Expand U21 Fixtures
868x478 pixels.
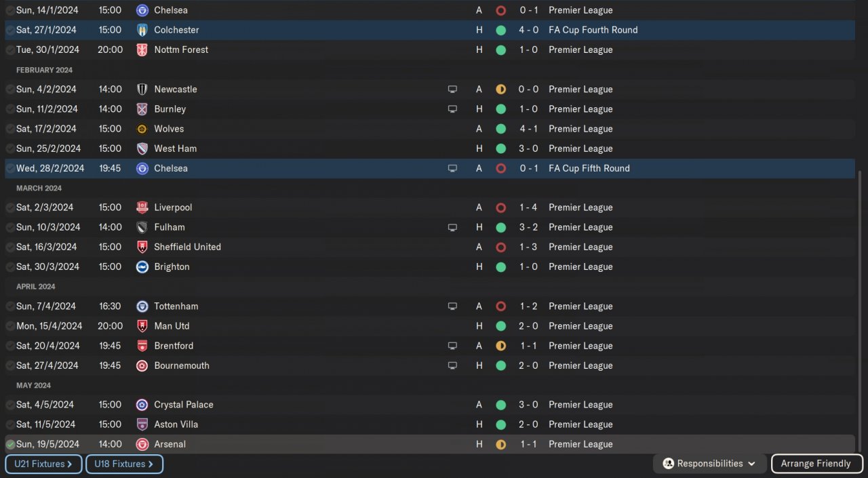[x=43, y=464]
